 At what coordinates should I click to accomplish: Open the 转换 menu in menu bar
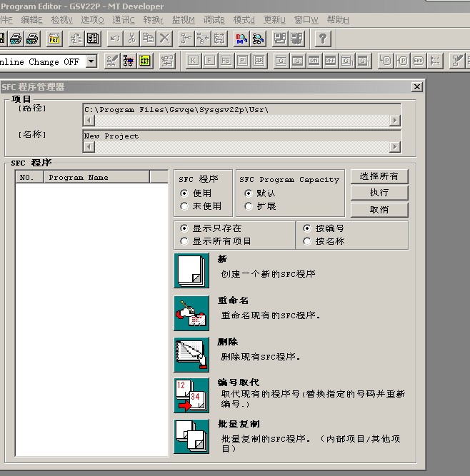pyautogui.click(x=153, y=20)
